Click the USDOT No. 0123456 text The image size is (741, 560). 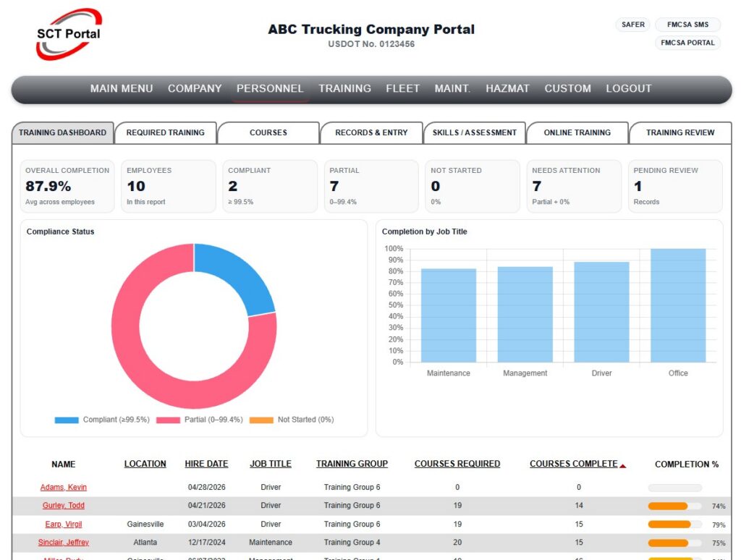(371, 44)
